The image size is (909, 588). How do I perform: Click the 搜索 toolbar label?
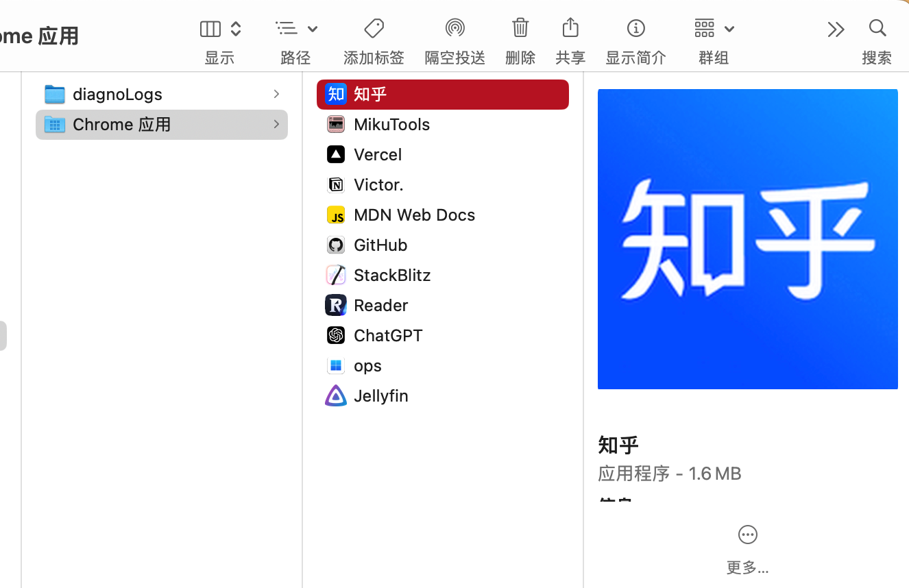[x=877, y=58]
